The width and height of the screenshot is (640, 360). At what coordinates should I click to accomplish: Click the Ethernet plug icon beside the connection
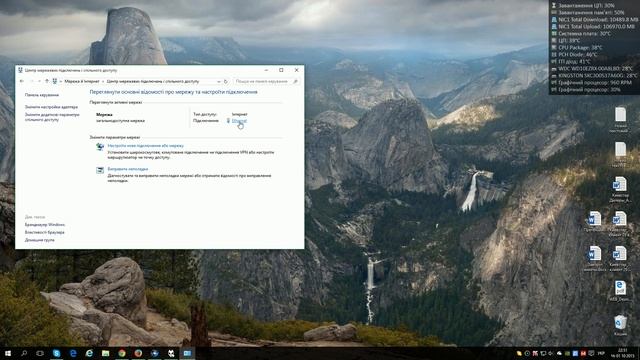pyautogui.click(x=228, y=121)
